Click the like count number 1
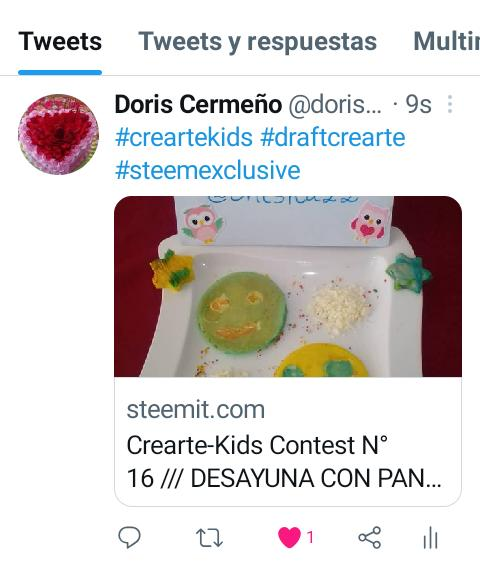Viewport: 480px width, 562px height. pos(310,538)
